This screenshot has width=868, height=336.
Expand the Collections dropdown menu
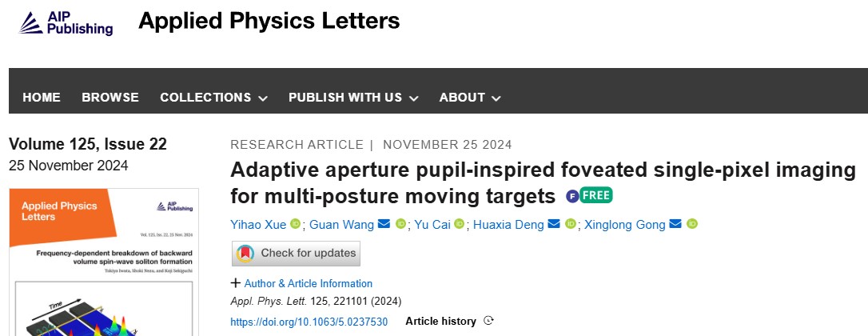pos(213,98)
